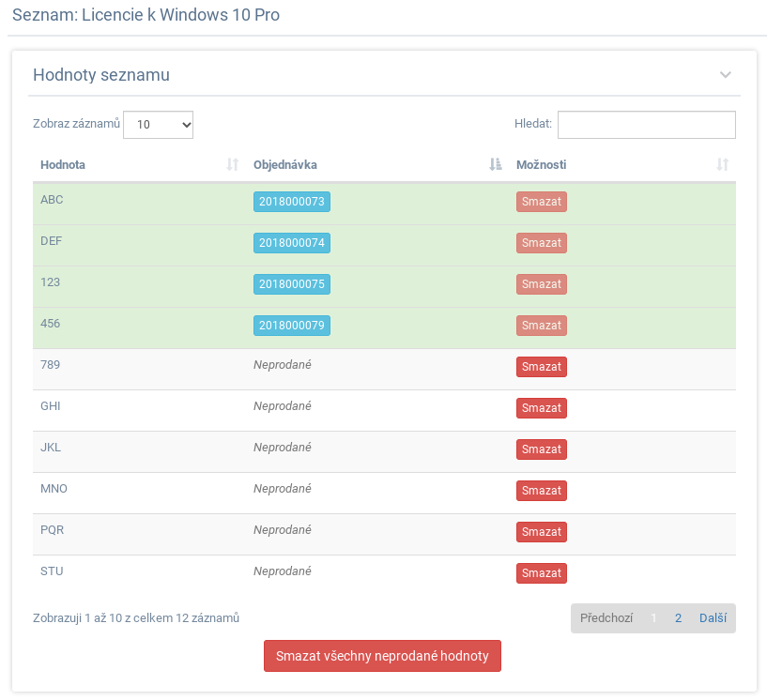Delete the JKL license value
The width and height of the screenshot is (767, 700).
click(542, 449)
